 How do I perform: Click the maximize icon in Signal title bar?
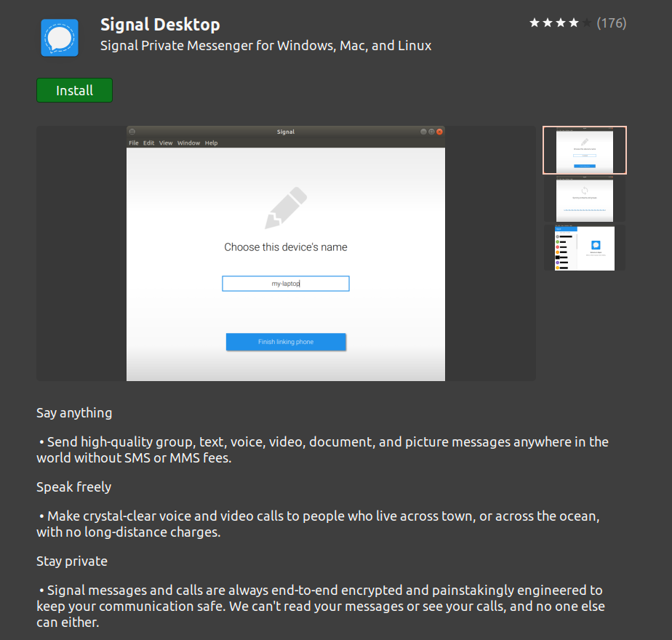(431, 132)
